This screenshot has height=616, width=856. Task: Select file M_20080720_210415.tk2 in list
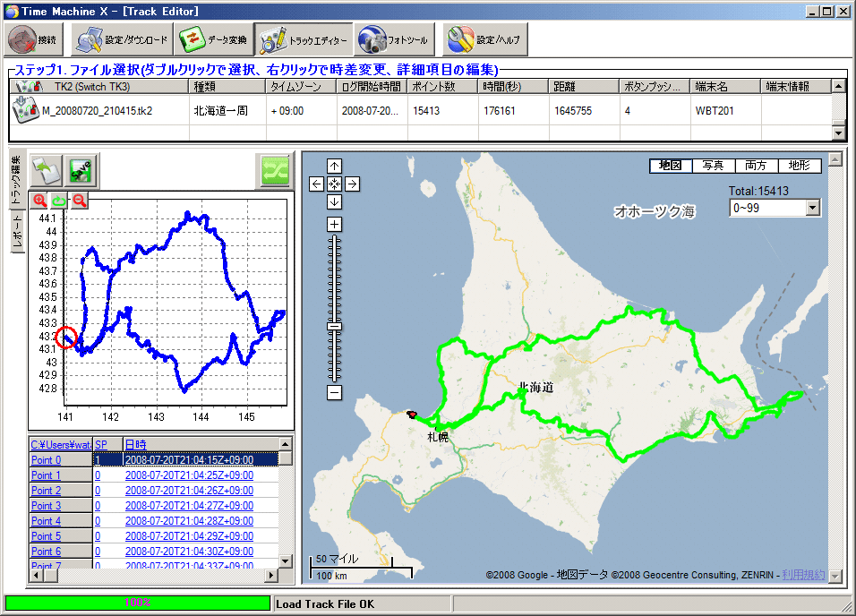tap(97, 111)
